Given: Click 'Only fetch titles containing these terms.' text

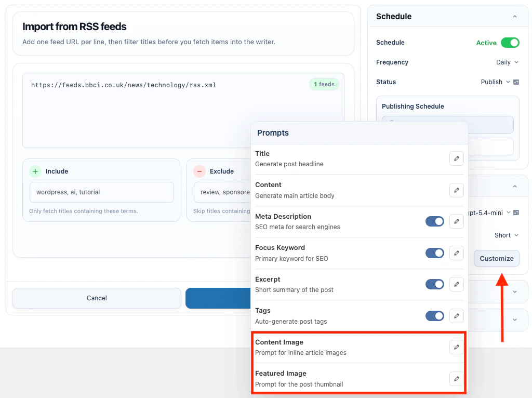Looking at the screenshot, I should (x=84, y=211).
